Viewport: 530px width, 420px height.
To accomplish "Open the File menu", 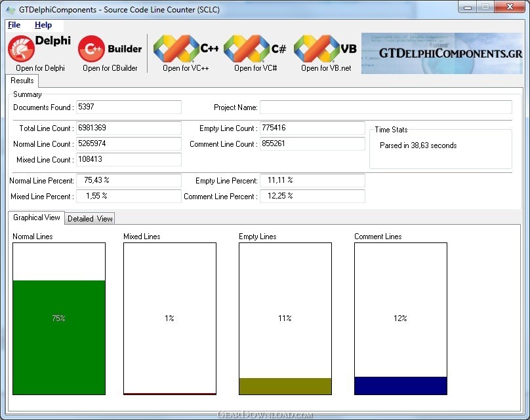I will 14,25.
